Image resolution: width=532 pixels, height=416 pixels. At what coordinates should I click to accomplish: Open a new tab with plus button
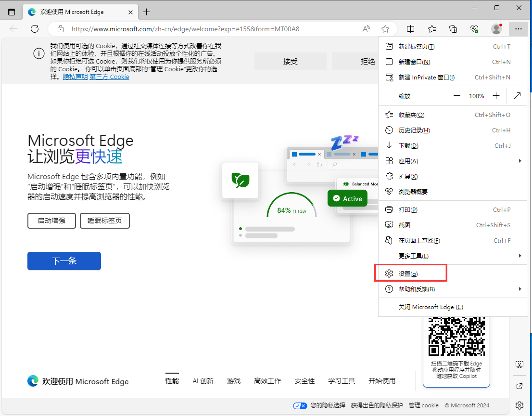147,12
